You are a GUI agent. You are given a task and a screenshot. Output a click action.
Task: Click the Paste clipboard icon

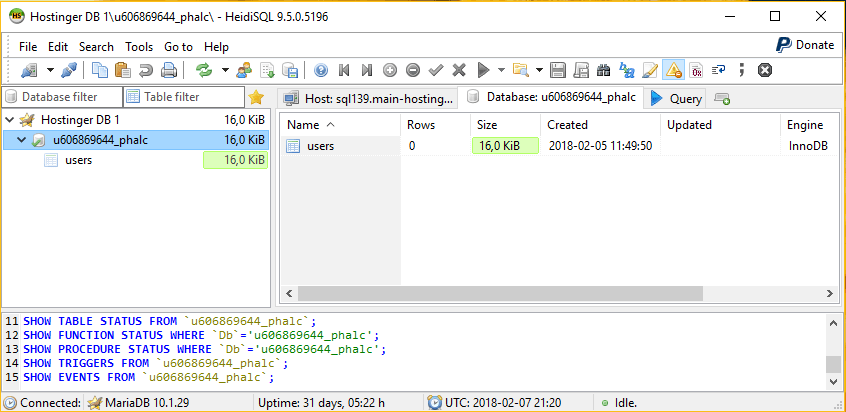tap(123, 70)
